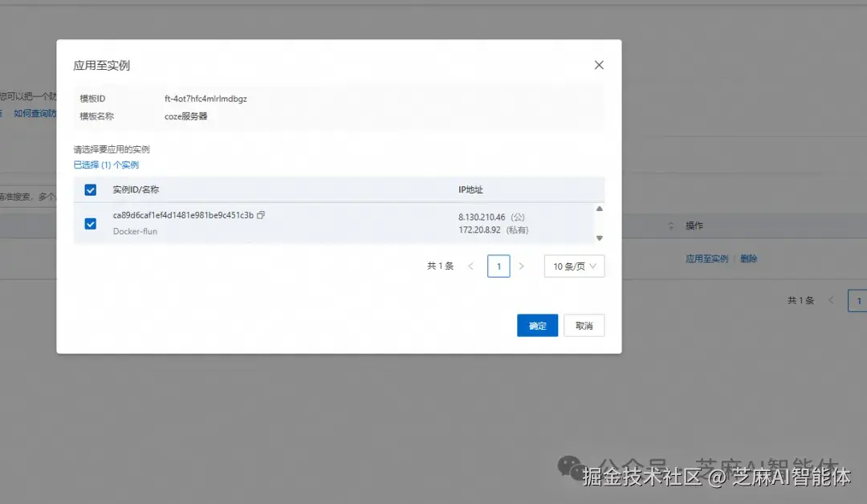The width and height of the screenshot is (867, 504).
Task: Close the 应用至实例 dialog with the X
Action: (x=598, y=65)
